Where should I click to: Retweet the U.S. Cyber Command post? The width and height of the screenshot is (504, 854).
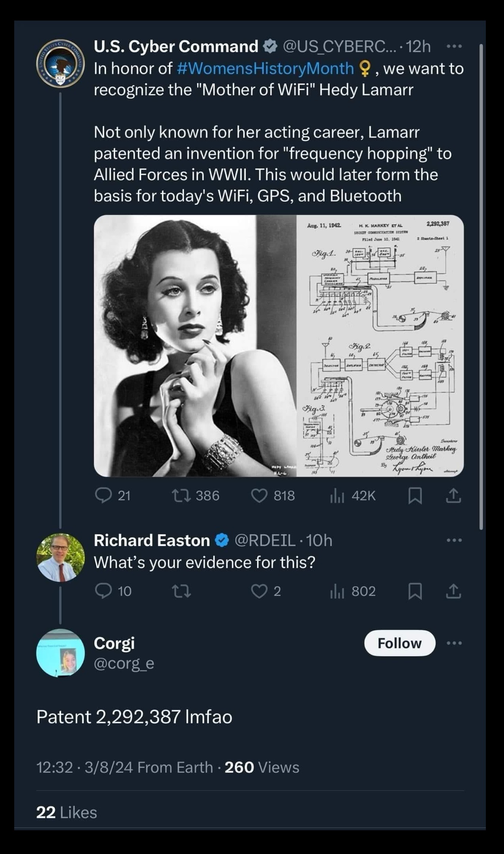181,495
